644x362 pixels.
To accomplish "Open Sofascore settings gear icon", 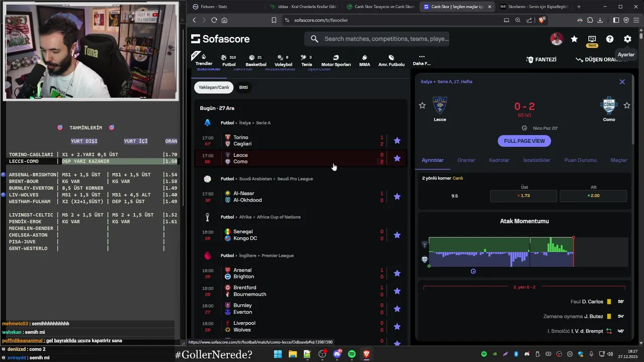I will 627,39.
